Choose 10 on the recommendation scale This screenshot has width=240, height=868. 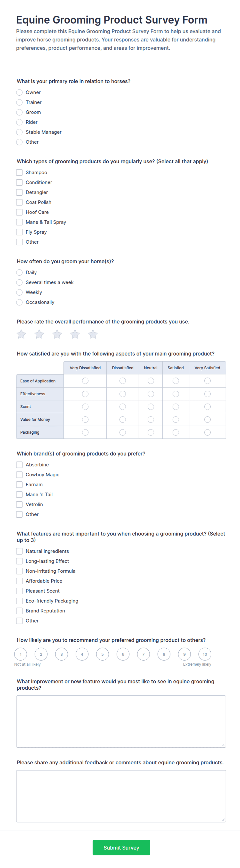click(205, 654)
